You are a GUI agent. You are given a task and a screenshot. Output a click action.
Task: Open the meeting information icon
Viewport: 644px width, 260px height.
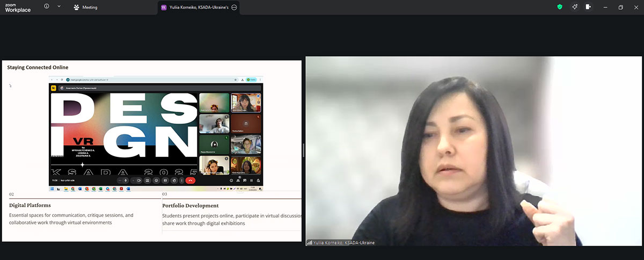point(47,6)
